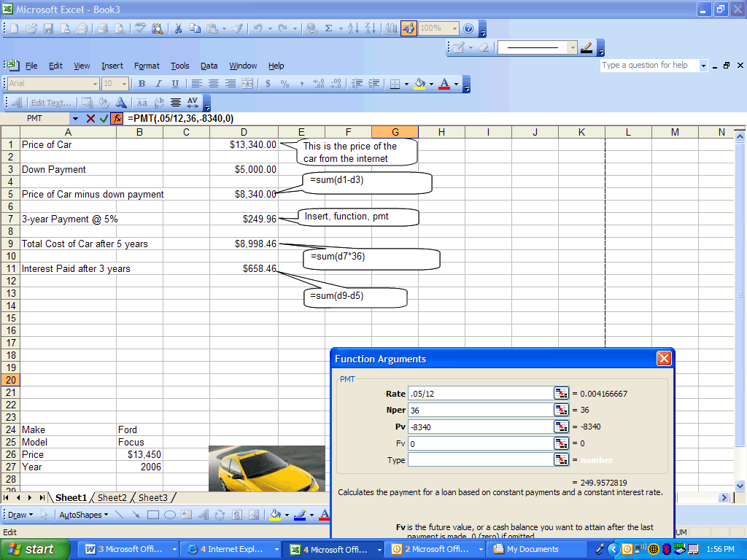
Task: Apply Percent Style icon
Action: pos(285,84)
